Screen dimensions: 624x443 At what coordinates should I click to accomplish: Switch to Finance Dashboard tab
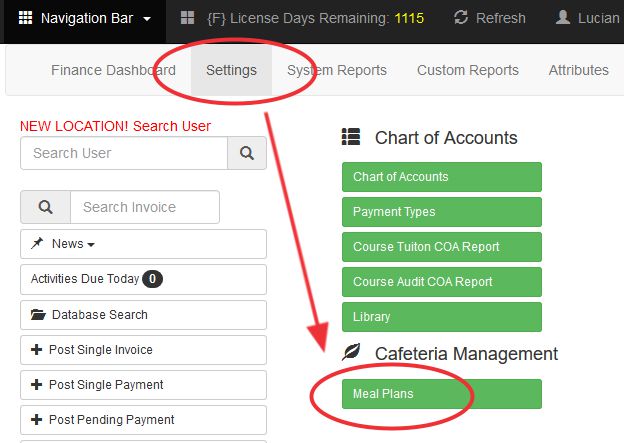click(113, 70)
